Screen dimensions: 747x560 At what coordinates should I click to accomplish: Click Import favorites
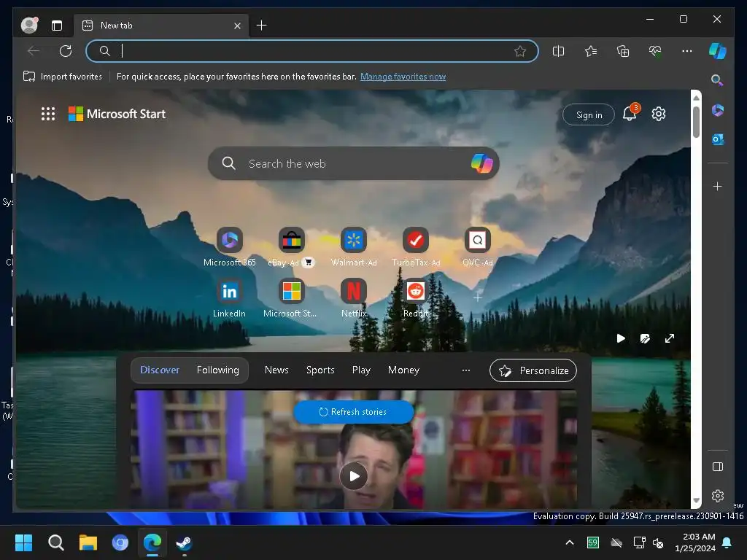(63, 76)
